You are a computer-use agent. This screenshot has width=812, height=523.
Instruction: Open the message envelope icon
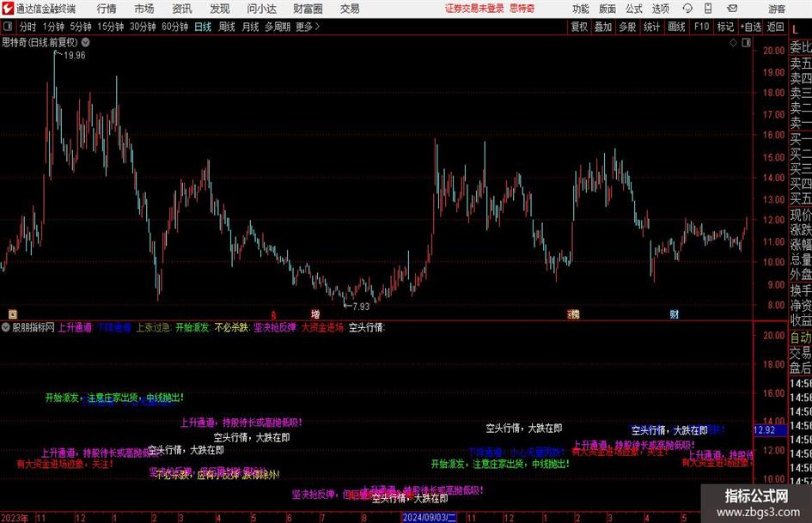(732, 9)
